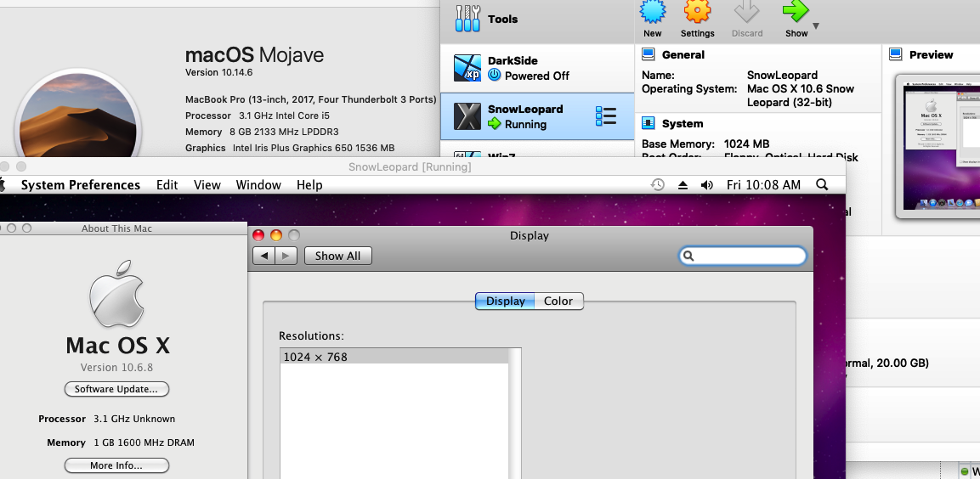Go back in Display preferences
980x479 pixels.
(x=263, y=256)
